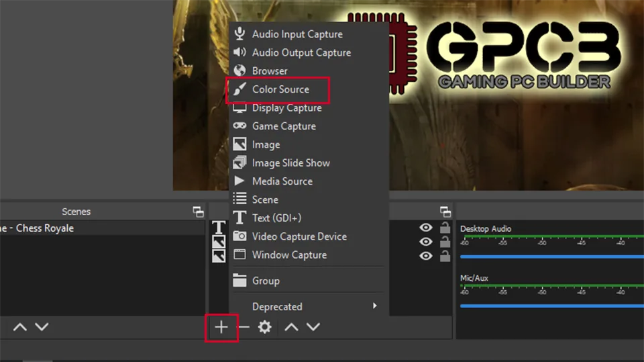
Task: Click the list icon beside Scene
Action: click(239, 199)
